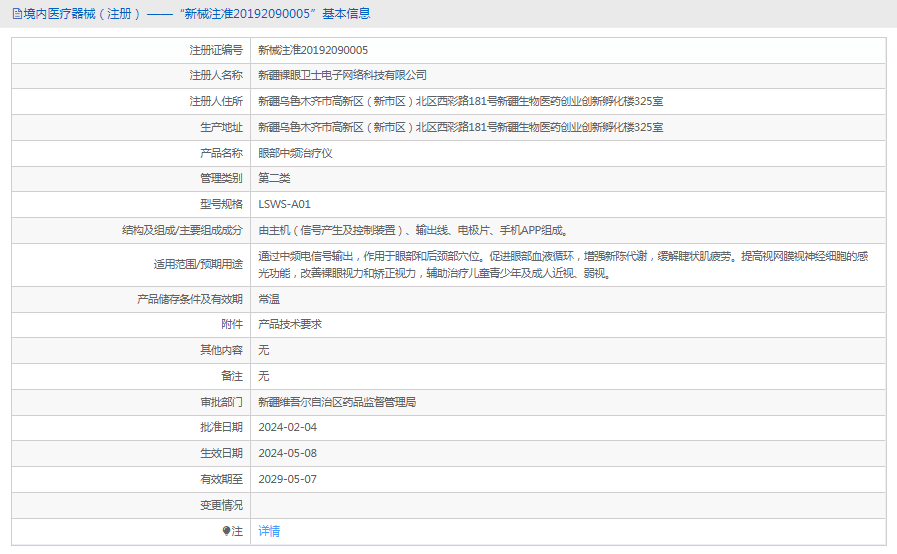Click the 其他内容 label

221,350
